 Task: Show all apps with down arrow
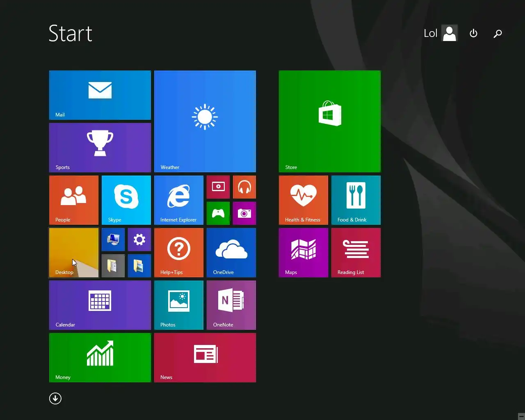[x=55, y=398]
